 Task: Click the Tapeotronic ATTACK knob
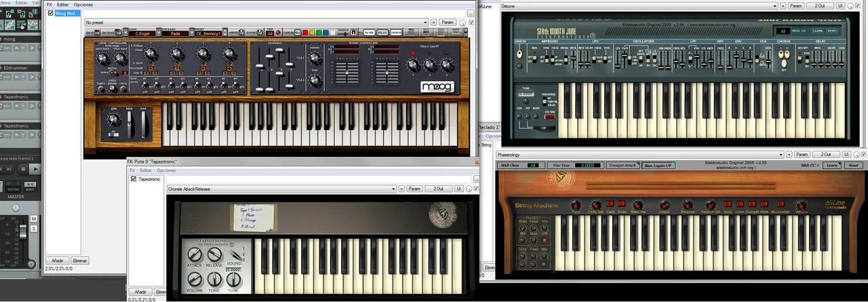pyautogui.click(x=195, y=256)
